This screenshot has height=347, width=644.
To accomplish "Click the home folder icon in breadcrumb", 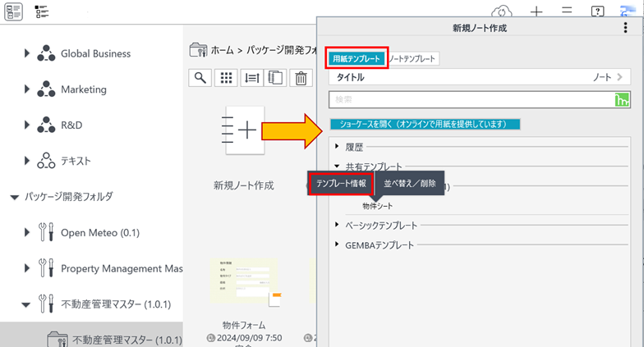I will (199, 50).
